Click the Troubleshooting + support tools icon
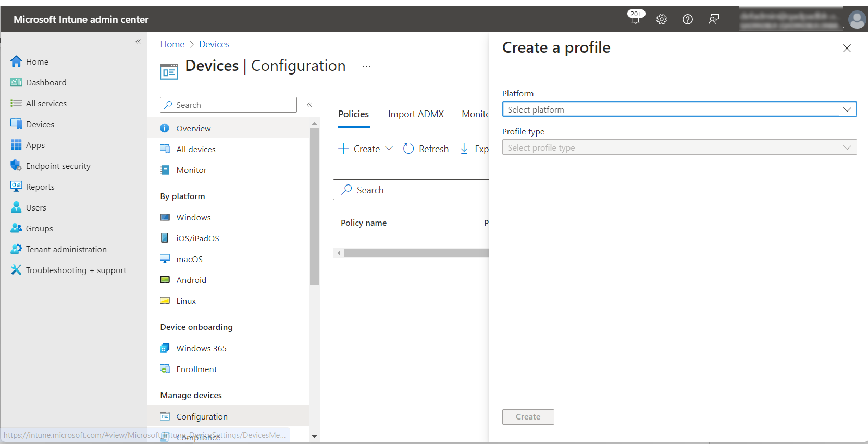The height and width of the screenshot is (444, 868). (x=16, y=270)
